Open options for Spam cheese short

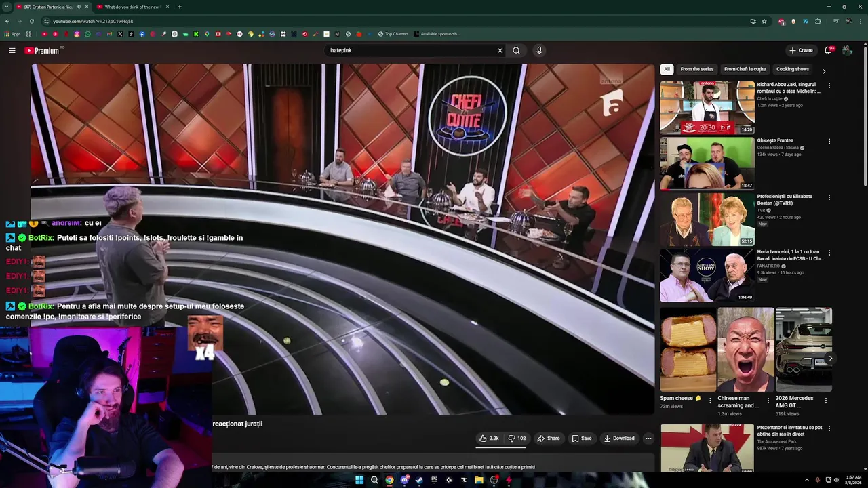pyautogui.click(x=711, y=401)
